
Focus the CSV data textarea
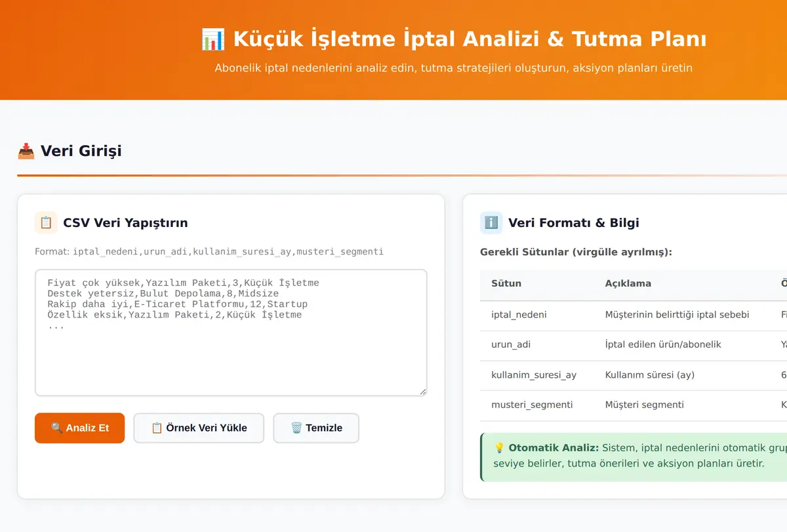pyautogui.click(x=231, y=333)
